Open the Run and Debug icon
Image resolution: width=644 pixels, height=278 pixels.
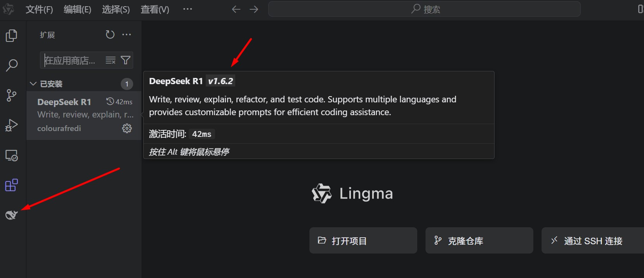tap(11, 125)
